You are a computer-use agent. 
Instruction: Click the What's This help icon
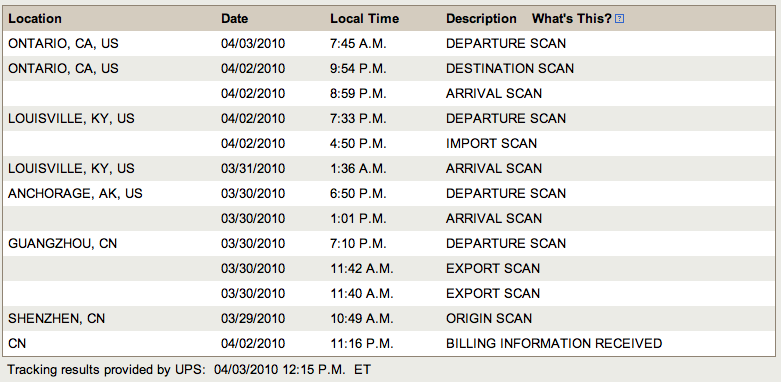[619, 19]
